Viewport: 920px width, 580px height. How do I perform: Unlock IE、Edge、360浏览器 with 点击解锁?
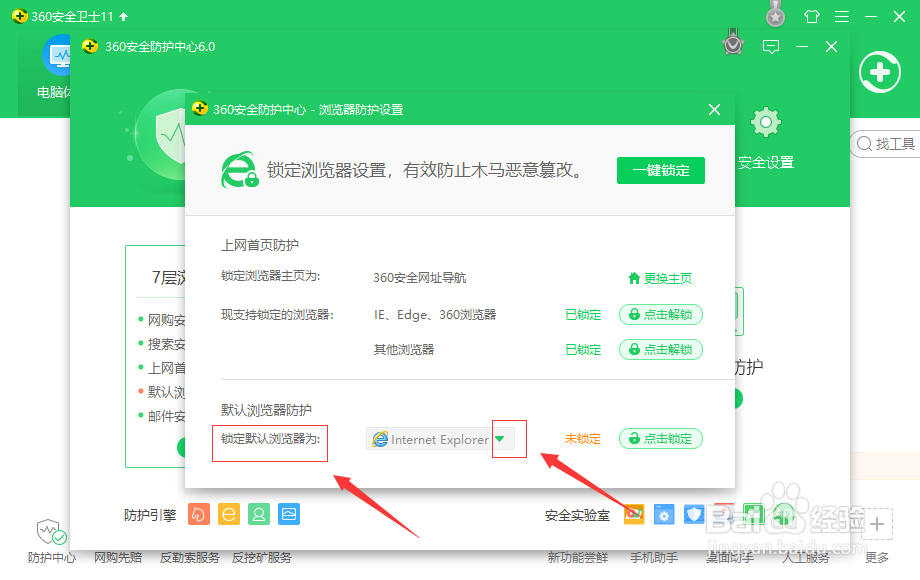[x=661, y=315]
